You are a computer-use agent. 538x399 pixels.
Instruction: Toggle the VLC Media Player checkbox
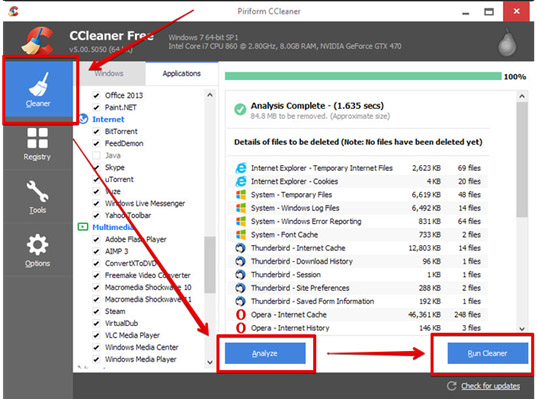point(96,335)
